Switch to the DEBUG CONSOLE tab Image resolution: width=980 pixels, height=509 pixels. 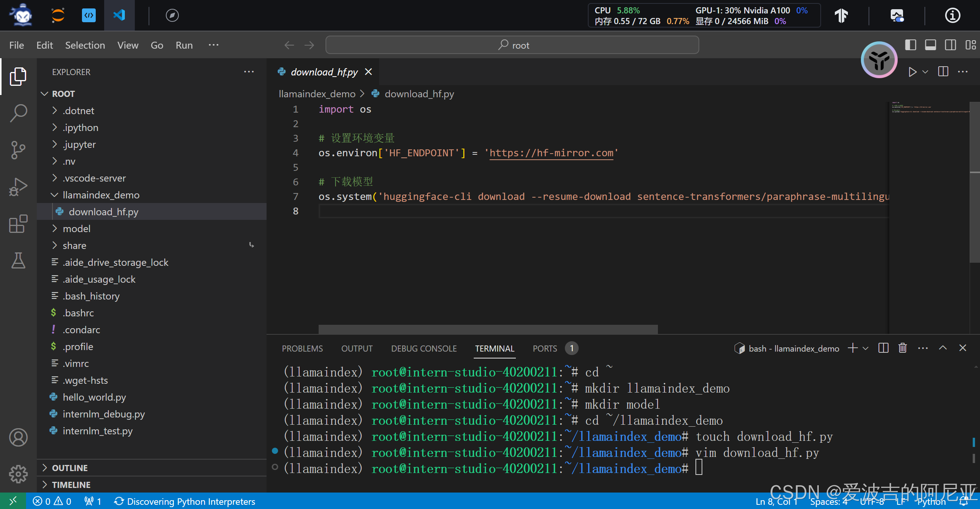(424, 349)
